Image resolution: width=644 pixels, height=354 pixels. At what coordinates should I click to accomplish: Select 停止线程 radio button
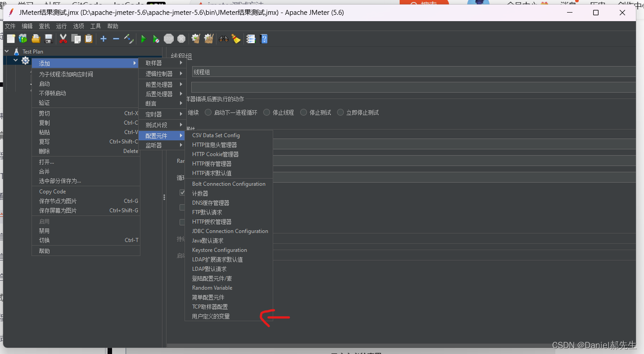[267, 112]
